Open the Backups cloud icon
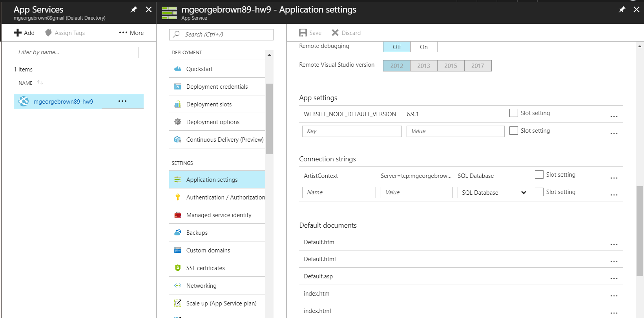 point(178,232)
